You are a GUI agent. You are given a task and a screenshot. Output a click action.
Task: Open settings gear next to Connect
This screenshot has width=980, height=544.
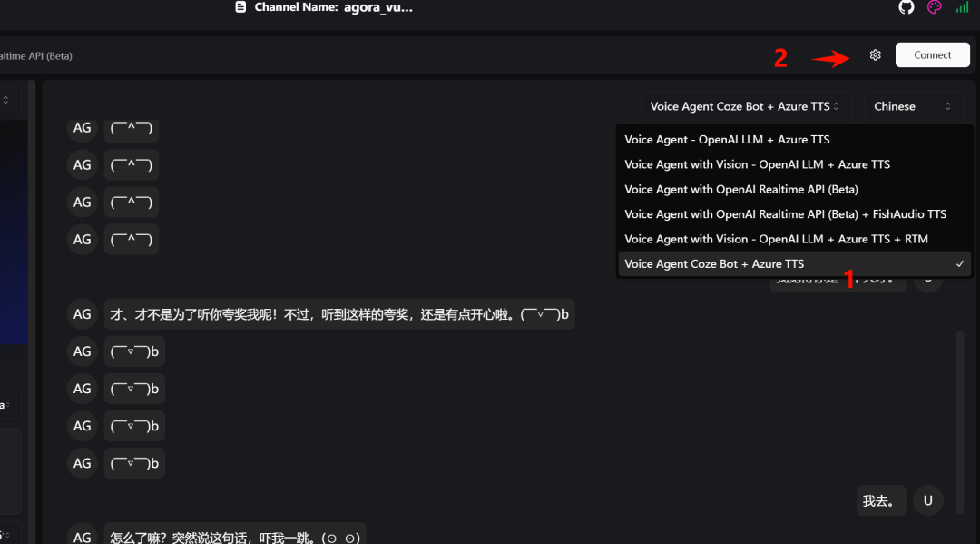[x=875, y=55]
